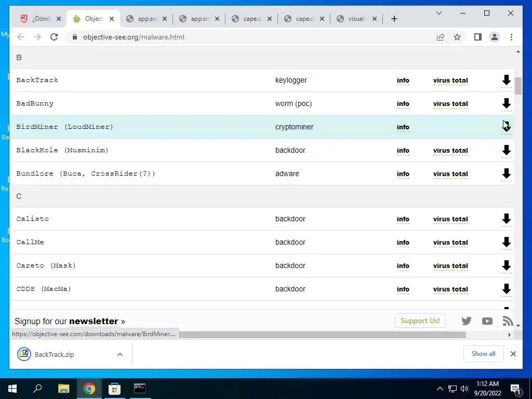532x399 pixels.
Task: Click the vertical page scrollbar thumb
Action: (518, 86)
